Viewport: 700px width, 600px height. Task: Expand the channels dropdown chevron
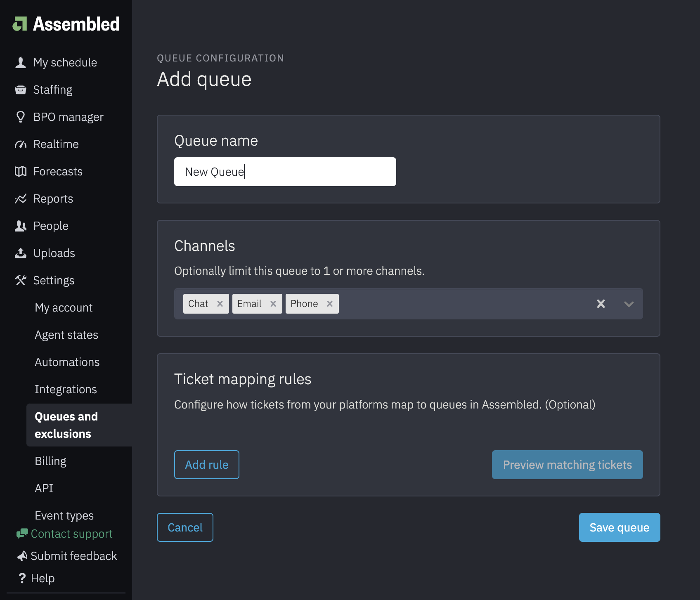pos(629,304)
